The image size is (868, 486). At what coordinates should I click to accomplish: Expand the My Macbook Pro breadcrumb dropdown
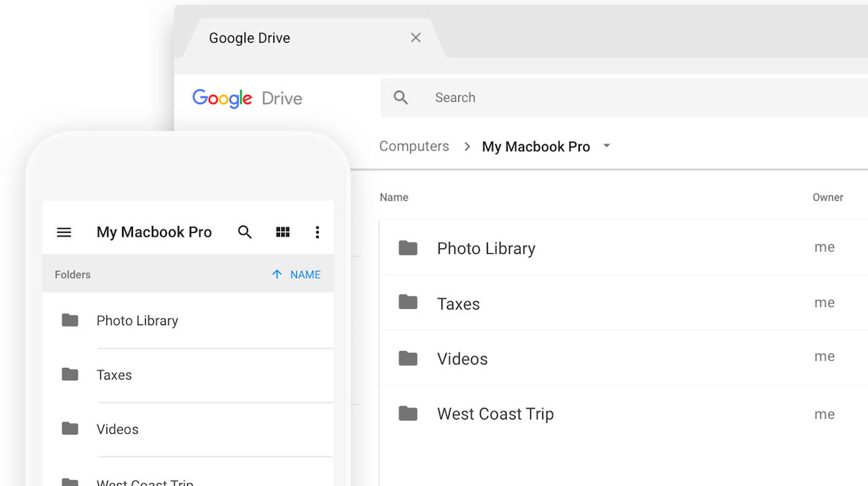(x=607, y=146)
